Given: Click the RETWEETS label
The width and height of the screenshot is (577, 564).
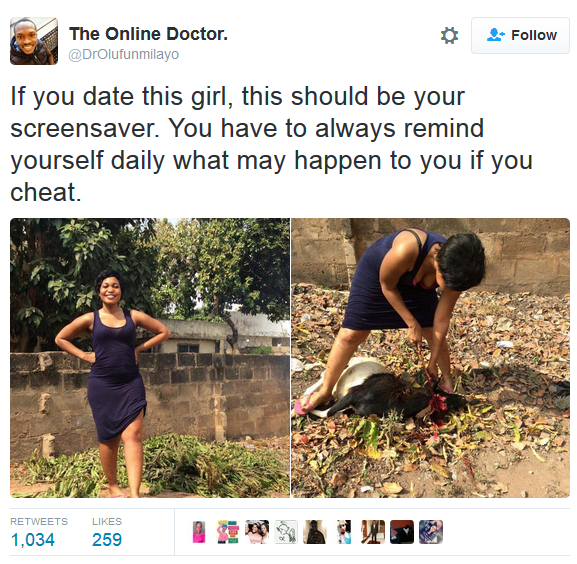Looking at the screenshot, I should (x=39, y=521).
